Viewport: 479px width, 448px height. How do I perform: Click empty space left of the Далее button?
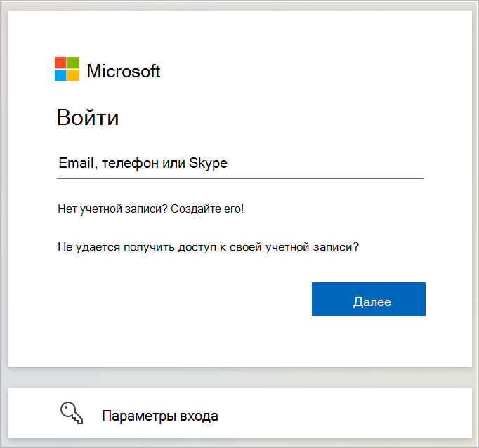(183, 299)
